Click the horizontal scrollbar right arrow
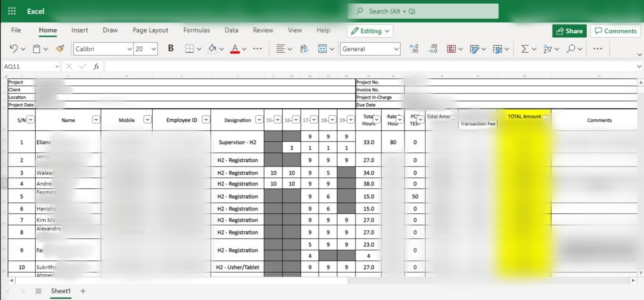The image size is (644, 300). coord(633,280)
